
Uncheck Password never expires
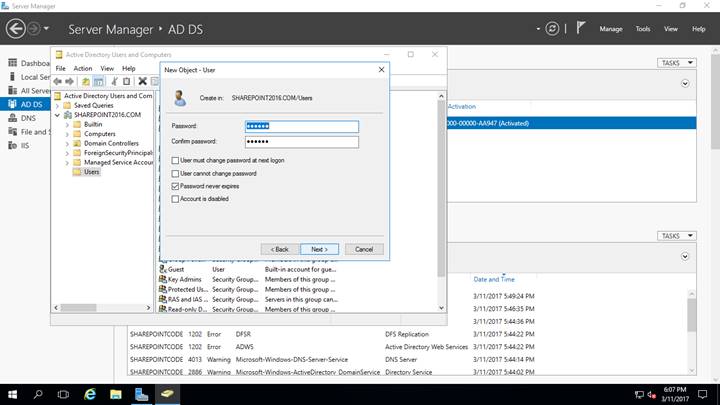(x=175, y=186)
